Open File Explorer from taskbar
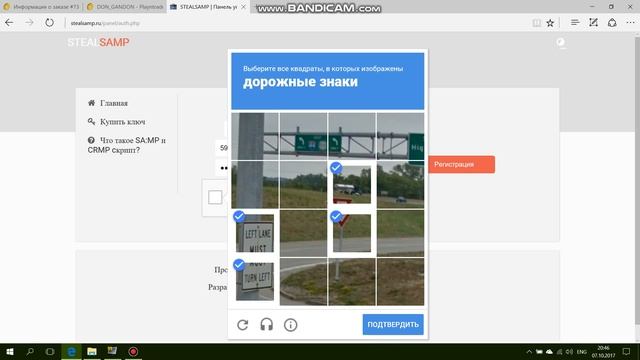Image resolution: width=640 pixels, height=360 pixels. (x=92, y=351)
